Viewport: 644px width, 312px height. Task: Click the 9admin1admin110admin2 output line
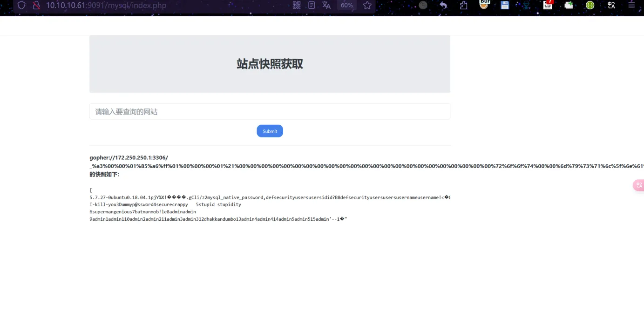218,219
